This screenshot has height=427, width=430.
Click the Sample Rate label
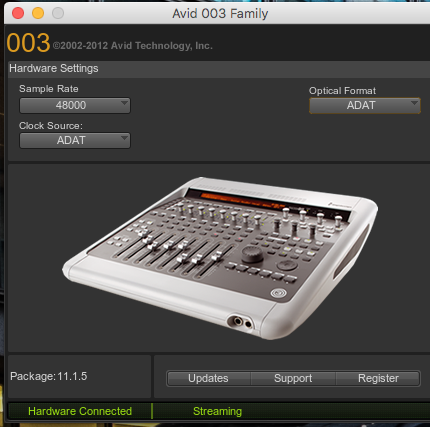pyautogui.click(x=49, y=89)
